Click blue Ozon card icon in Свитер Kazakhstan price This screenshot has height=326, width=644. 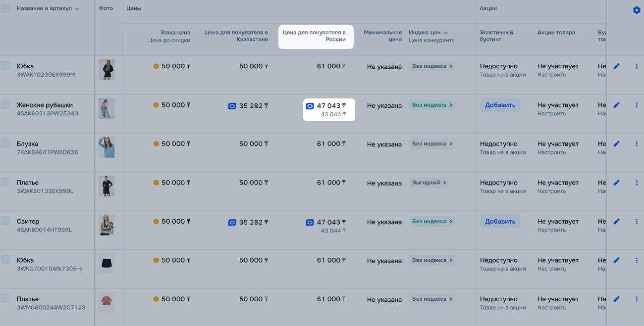point(232,223)
